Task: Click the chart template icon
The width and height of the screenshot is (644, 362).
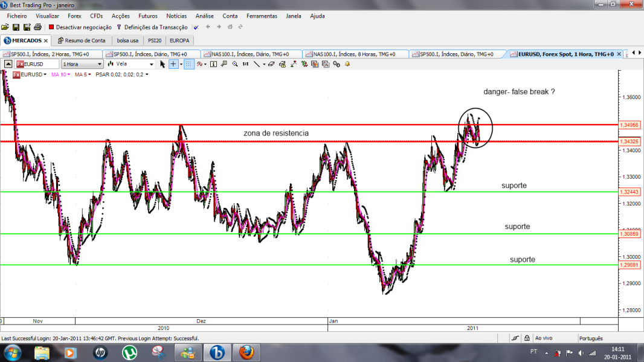Action: tap(315, 64)
